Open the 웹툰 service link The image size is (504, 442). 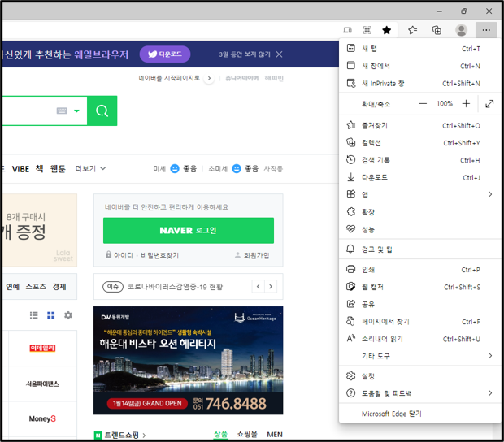tap(58, 169)
